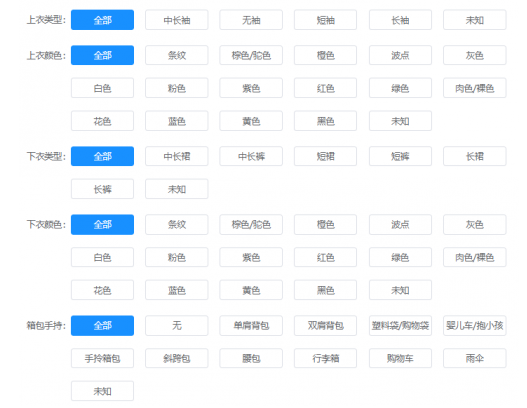Select 波点 in the 下衣颜色 section

tap(400, 225)
